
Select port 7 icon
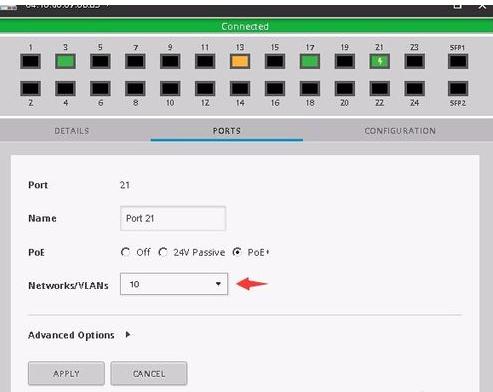(x=135, y=61)
